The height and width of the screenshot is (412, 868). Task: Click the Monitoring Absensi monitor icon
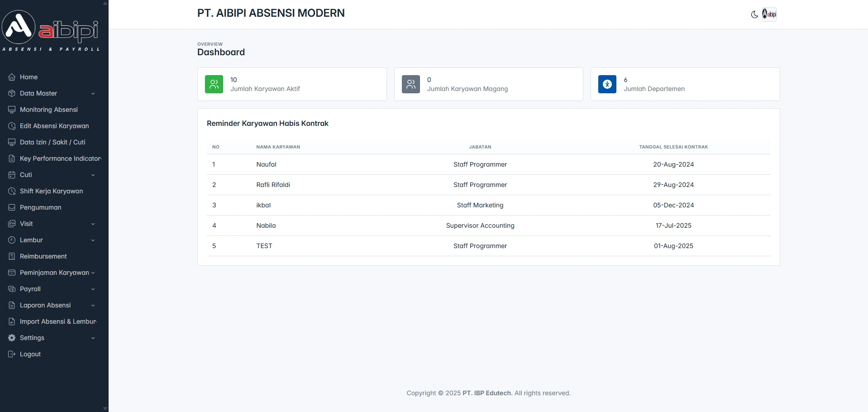click(x=12, y=110)
